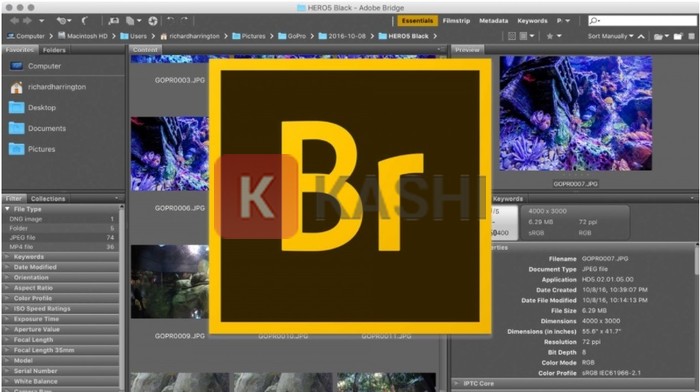Open in Camera Raw aperture icon

coord(153,21)
